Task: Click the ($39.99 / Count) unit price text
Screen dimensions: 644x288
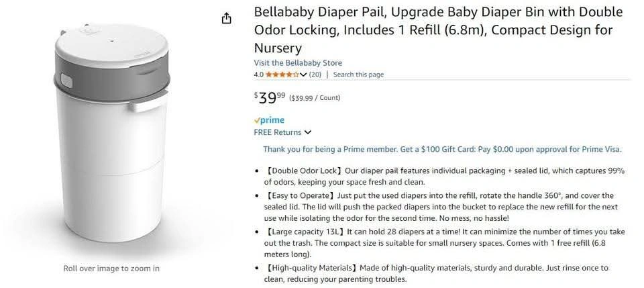Action: click(315, 98)
